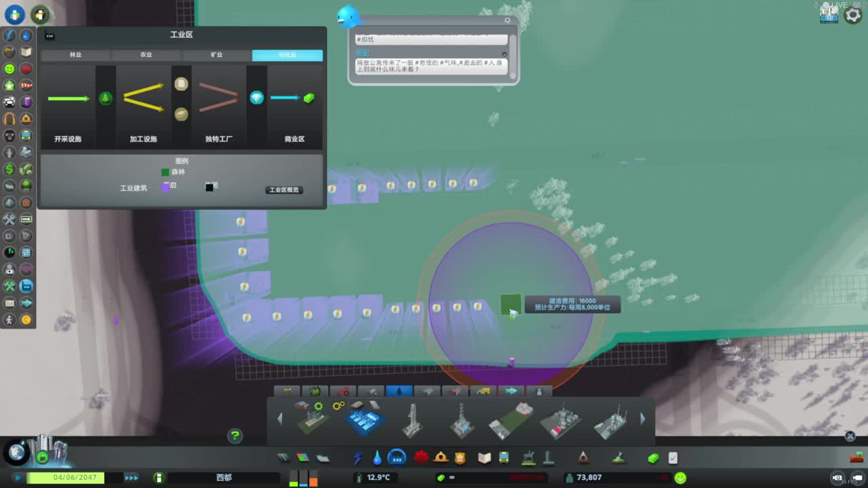Switch to the 矿业 ore tab

[216, 55]
